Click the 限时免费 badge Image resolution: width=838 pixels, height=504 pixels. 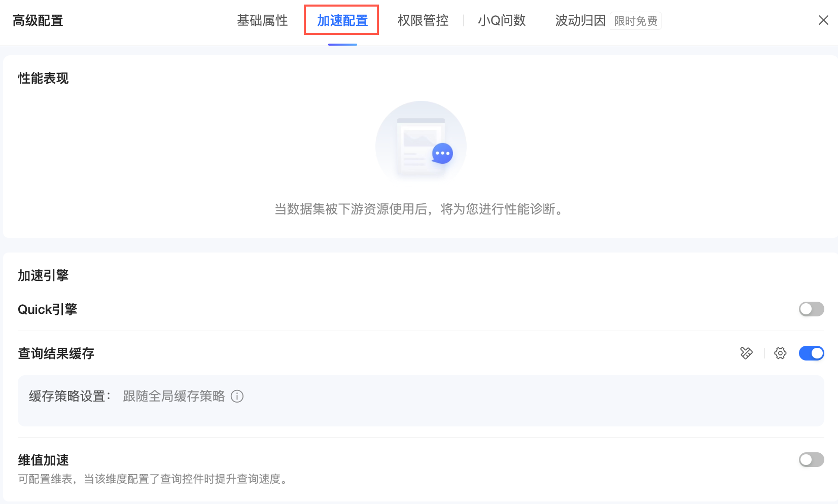(x=636, y=21)
